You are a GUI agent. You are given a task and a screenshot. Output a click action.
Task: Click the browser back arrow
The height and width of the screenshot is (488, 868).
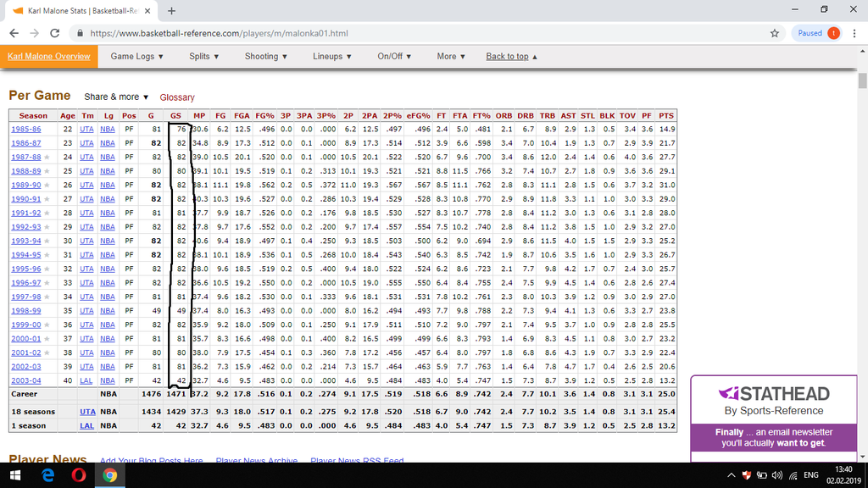pyautogui.click(x=14, y=33)
